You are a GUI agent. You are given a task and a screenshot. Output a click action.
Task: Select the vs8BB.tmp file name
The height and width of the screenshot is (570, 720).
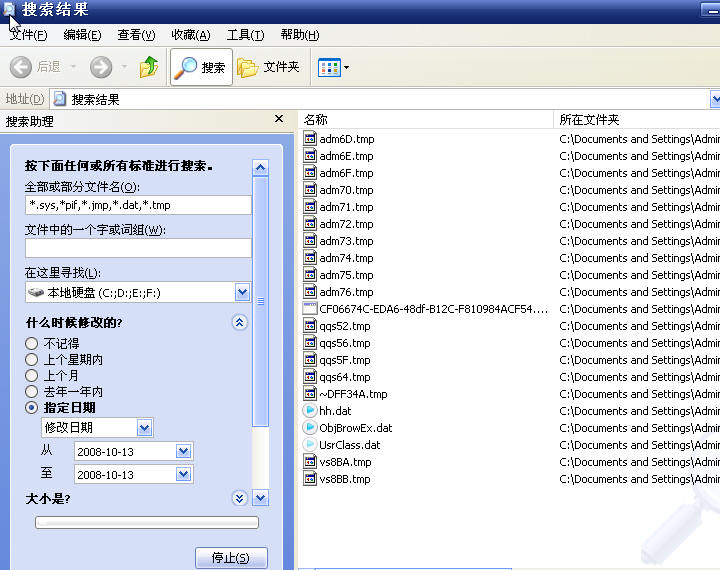[345, 479]
